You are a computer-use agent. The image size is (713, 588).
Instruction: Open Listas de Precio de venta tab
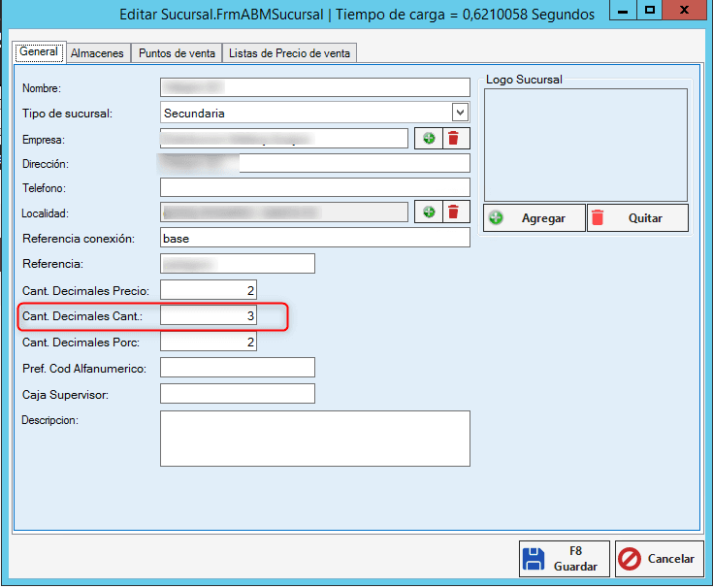[289, 53]
